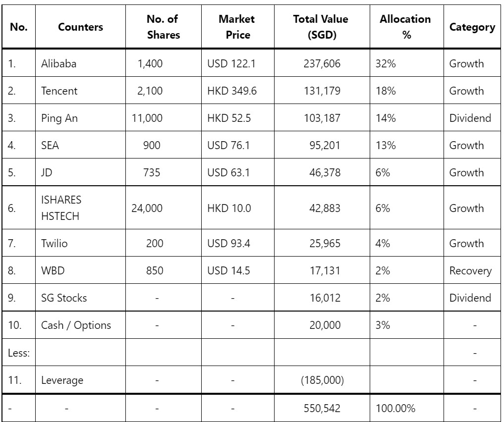Click Twilio's market price USD 93.4
This screenshot has height=422, width=504.
228,243
